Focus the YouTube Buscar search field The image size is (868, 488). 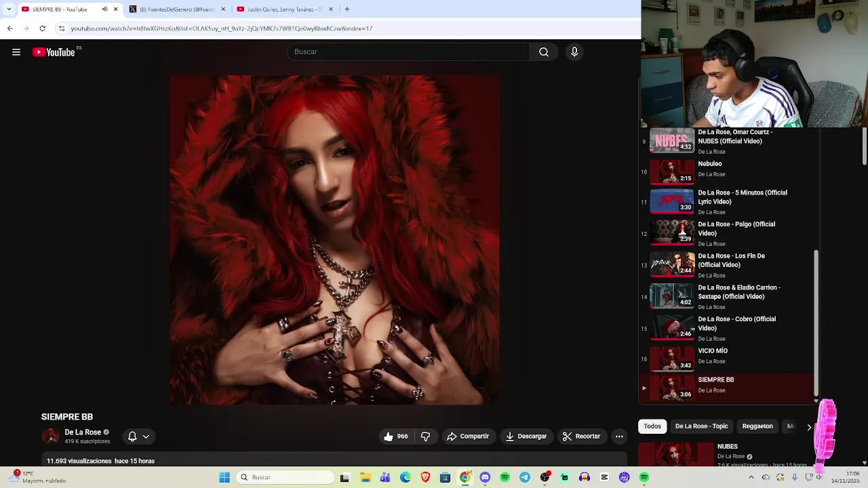(x=408, y=52)
